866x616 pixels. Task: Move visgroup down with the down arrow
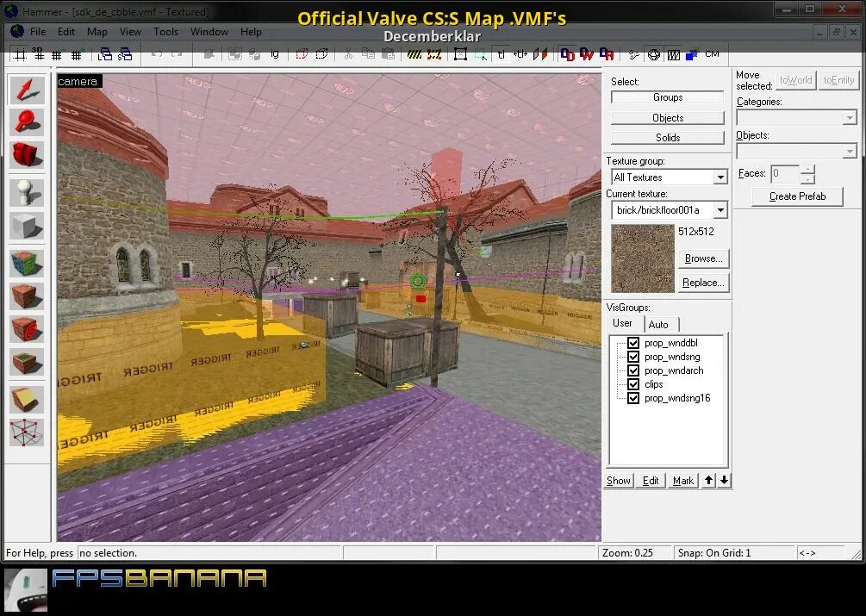pos(724,481)
